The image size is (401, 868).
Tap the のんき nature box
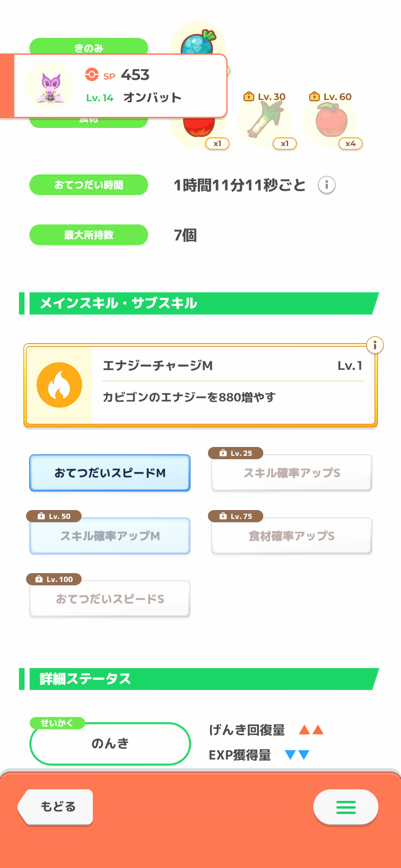pos(110,743)
